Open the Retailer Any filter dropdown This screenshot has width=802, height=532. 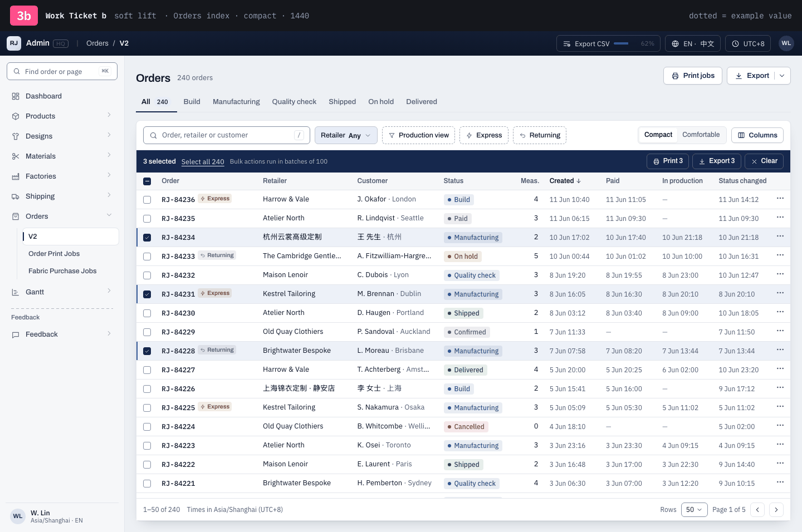point(346,135)
